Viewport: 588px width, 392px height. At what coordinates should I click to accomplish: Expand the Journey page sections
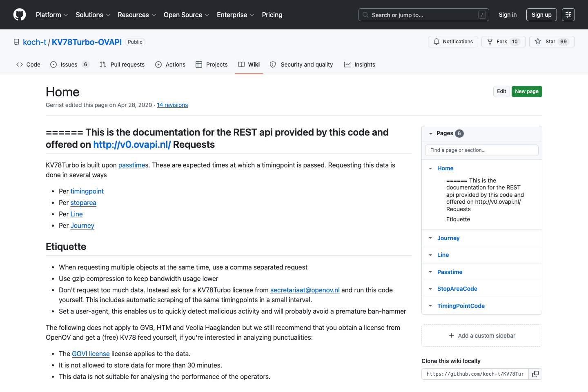(x=430, y=238)
